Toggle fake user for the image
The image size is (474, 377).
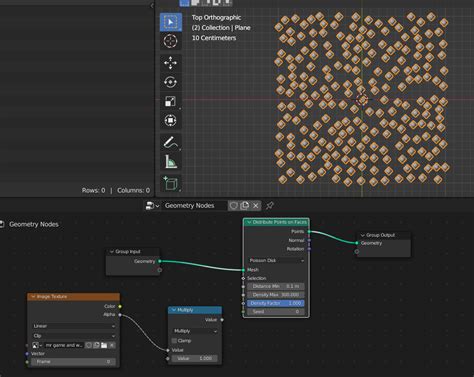point(89,345)
